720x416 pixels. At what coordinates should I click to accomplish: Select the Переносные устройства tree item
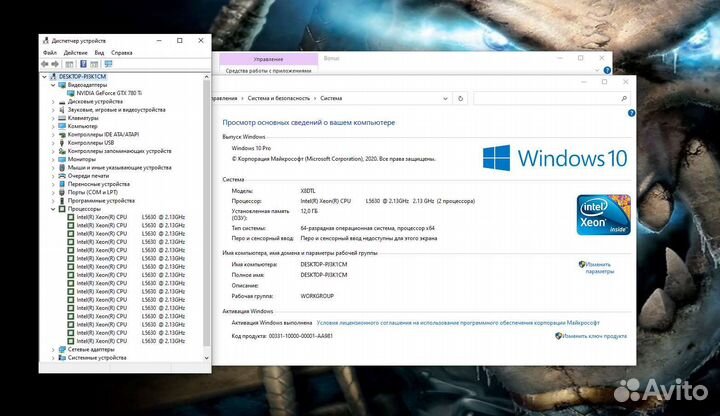pyautogui.click(x=99, y=184)
